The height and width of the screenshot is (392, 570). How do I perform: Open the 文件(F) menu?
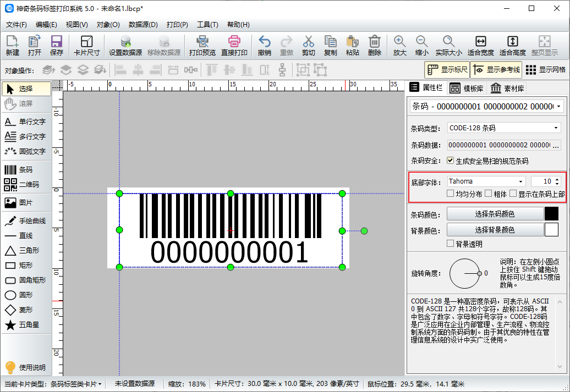[x=17, y=25]
